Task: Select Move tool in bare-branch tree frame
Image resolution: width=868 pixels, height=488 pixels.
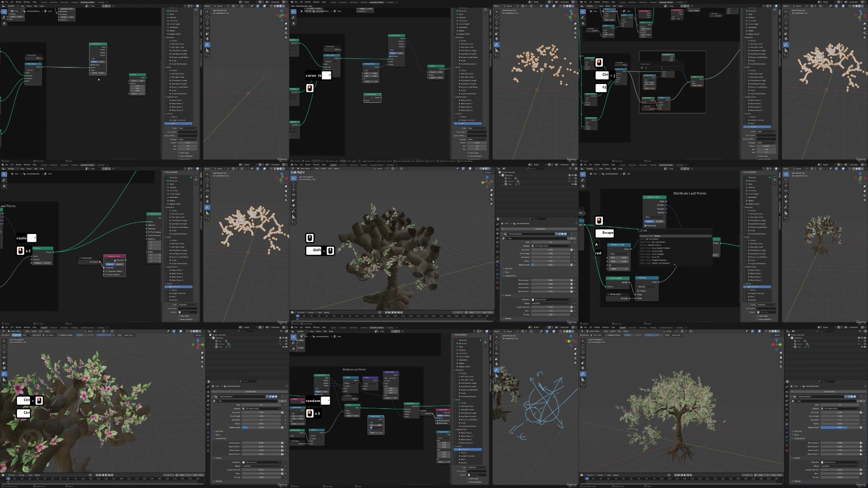Action: coord(294,189)
